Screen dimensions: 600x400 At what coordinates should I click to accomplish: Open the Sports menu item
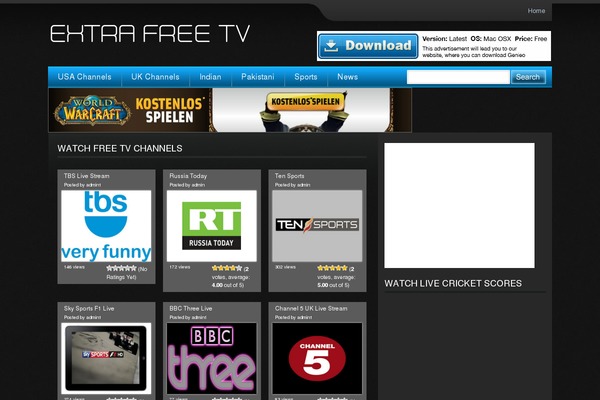click(x=306, y=77)
